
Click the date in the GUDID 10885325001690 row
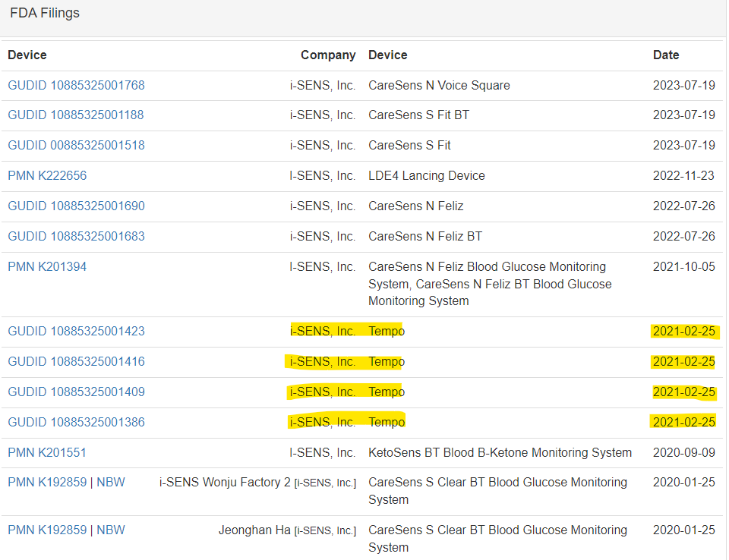(x=683, y=206)
